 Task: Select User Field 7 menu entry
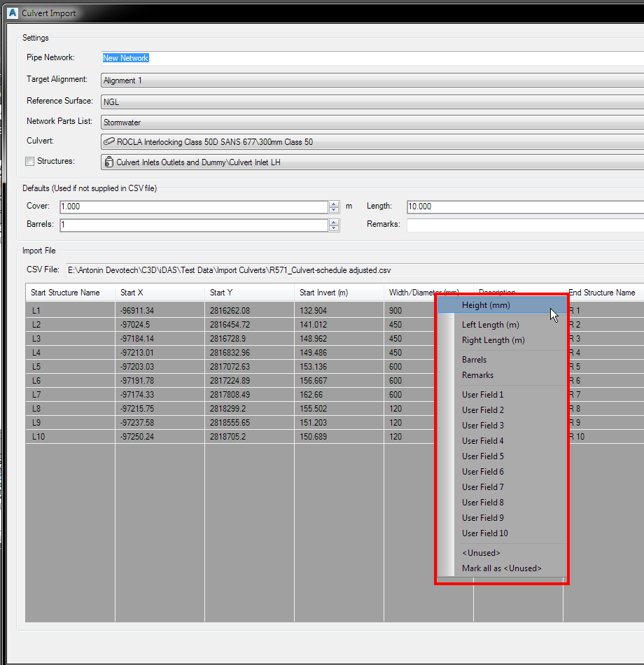pos(503,487)
